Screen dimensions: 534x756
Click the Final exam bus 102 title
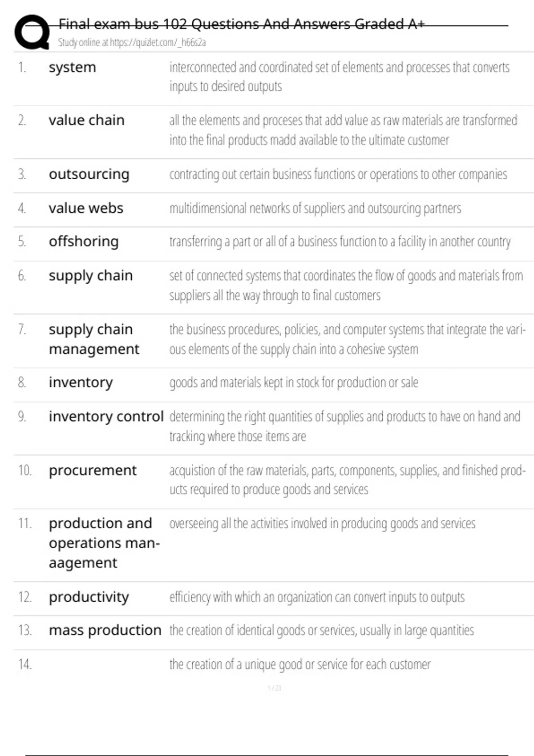tap(242, 24)
